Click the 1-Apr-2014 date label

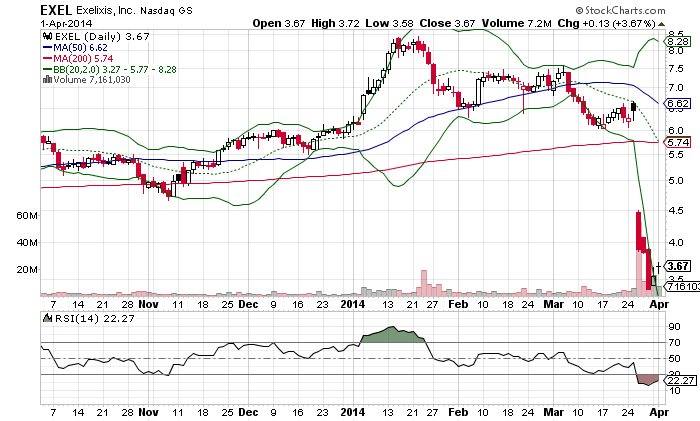point(66,23)
